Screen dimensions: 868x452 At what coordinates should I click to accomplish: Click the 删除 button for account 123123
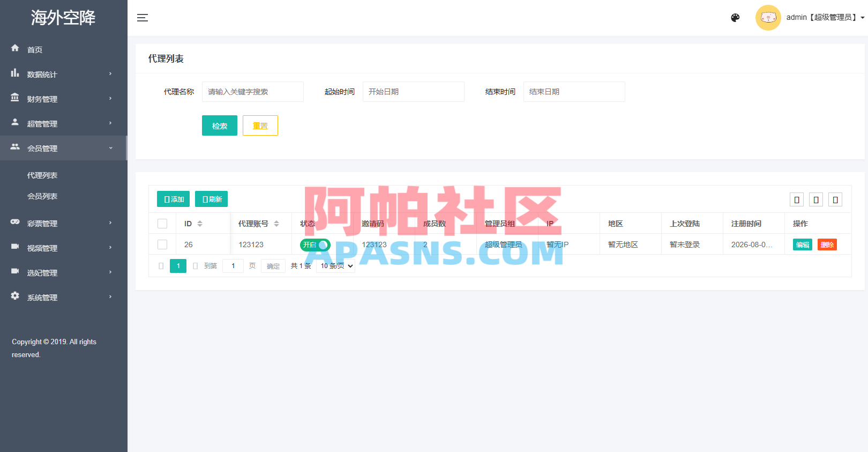(x=827, y=244)
